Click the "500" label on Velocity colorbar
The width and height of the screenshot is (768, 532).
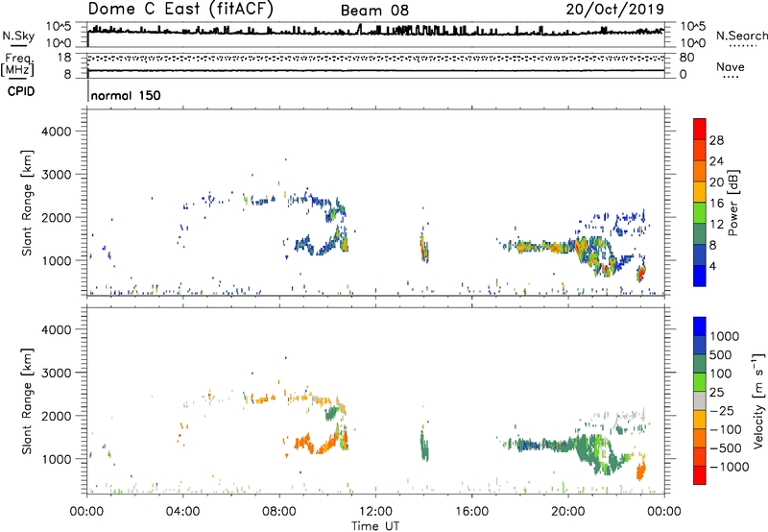(x=721, y=354)
